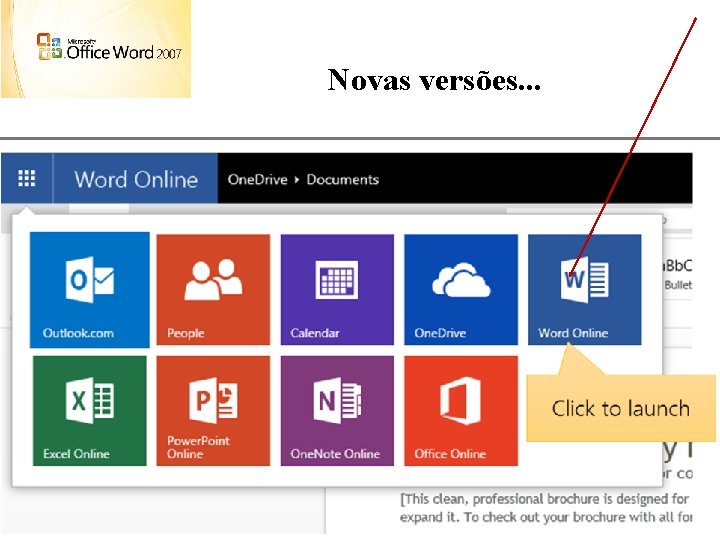The height and width of the screenshot is (540, 720).
Task: Click the 'Novas versões...' heading text
Action: pyautogui.click(x=434, y=79)
